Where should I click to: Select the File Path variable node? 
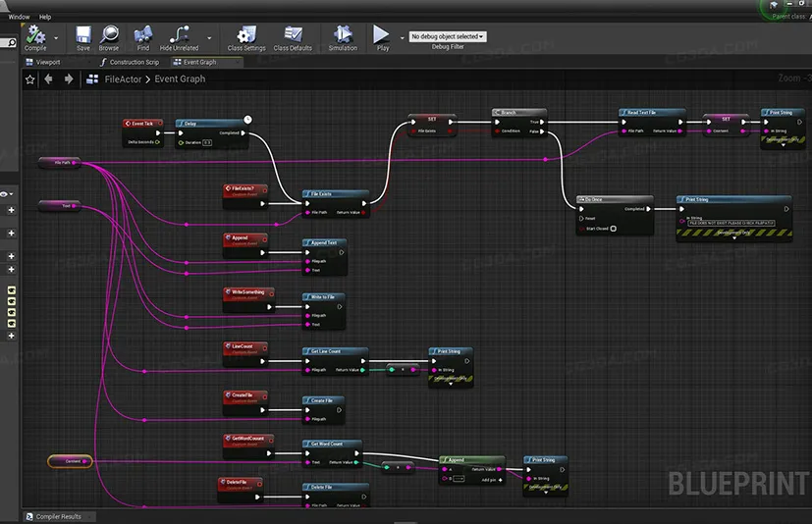tap(59, 163)
